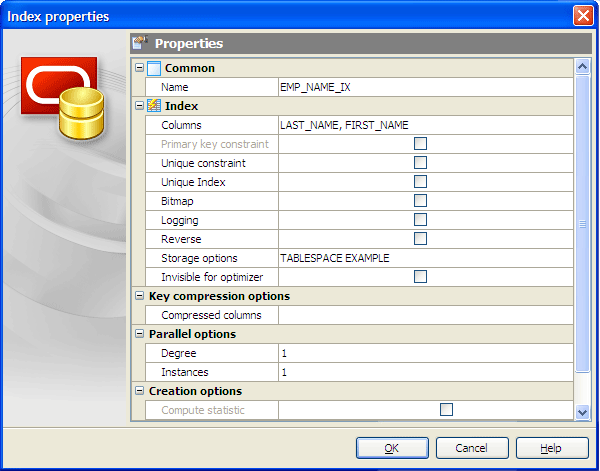
Task: Collapse the Key compression options section
Action: tap(139, 296)
